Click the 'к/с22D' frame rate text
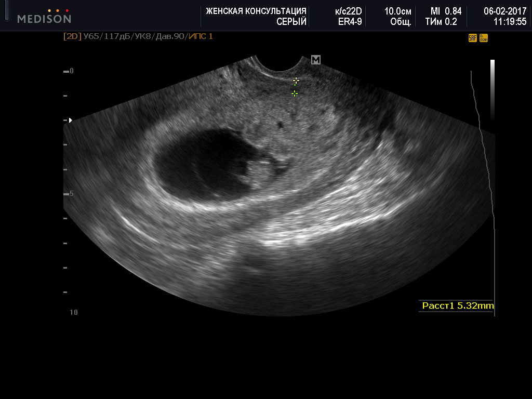 [x=349, y=11]
